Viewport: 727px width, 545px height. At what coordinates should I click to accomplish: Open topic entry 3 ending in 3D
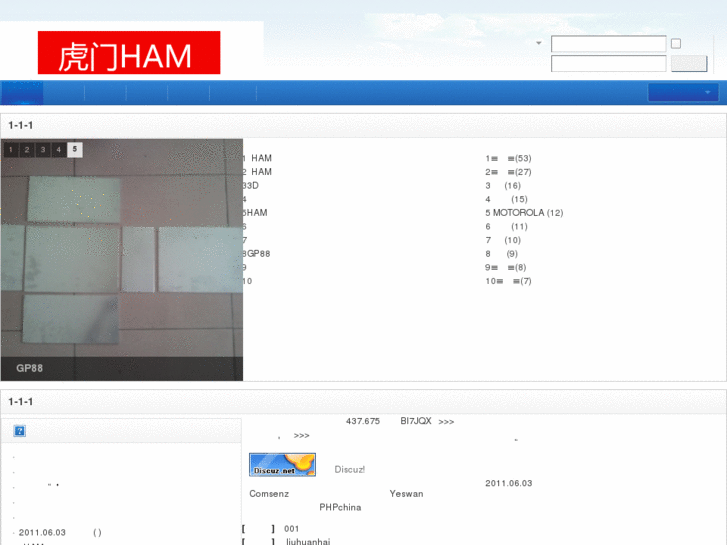(250, 186)
